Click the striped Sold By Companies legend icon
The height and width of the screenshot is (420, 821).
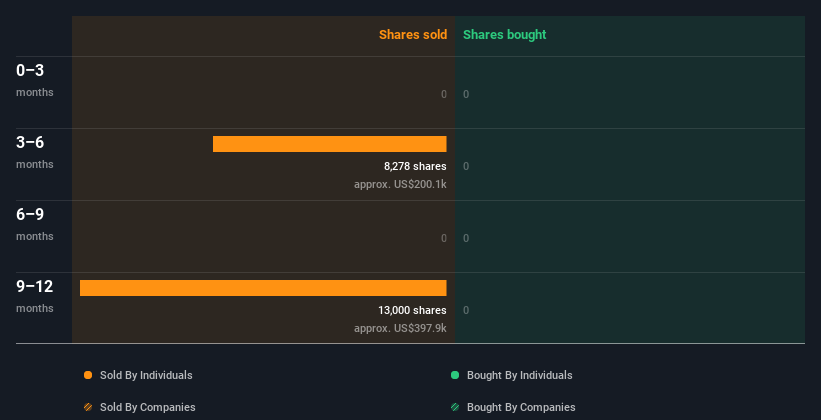click(88, 407)
